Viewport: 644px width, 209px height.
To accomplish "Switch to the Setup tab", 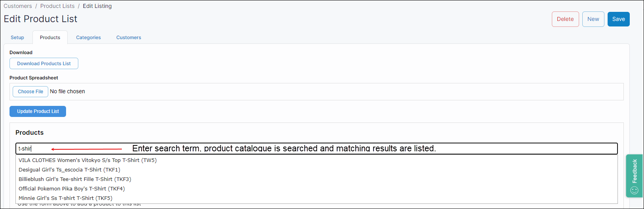I will point(17,38).
